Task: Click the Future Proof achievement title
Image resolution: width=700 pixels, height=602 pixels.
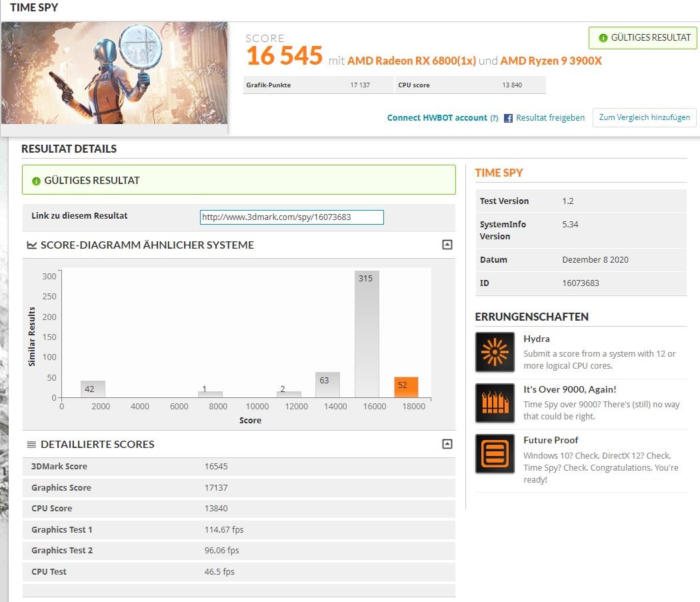Action: click(x=551, y=440)
